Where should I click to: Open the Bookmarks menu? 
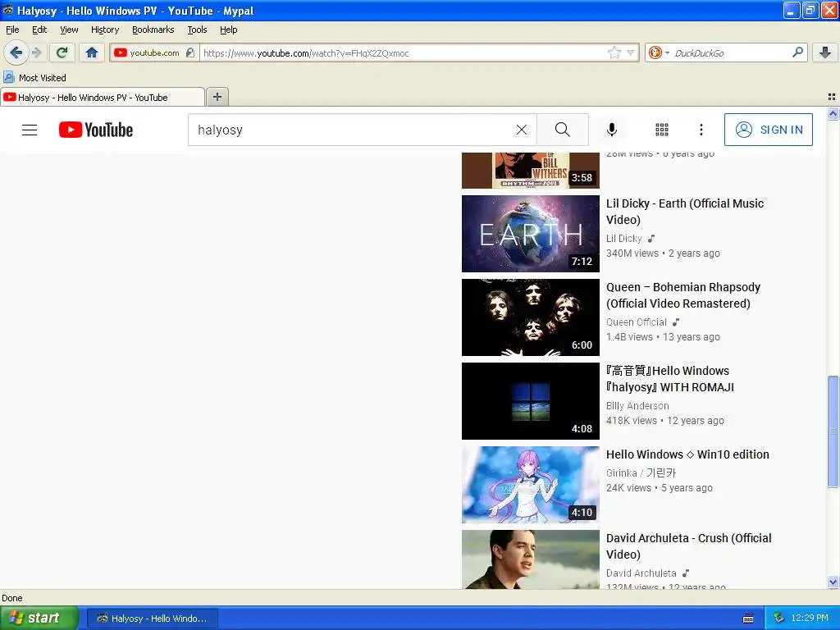(153, 30)
